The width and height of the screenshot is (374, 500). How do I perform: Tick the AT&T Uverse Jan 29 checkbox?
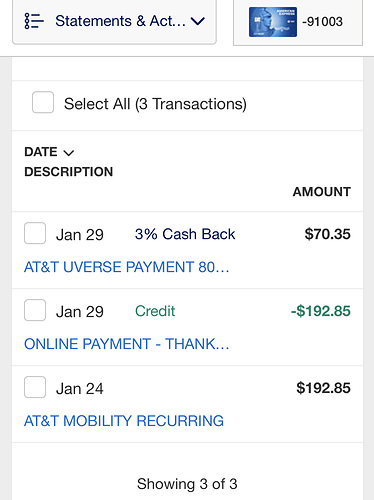coord(35,233)
